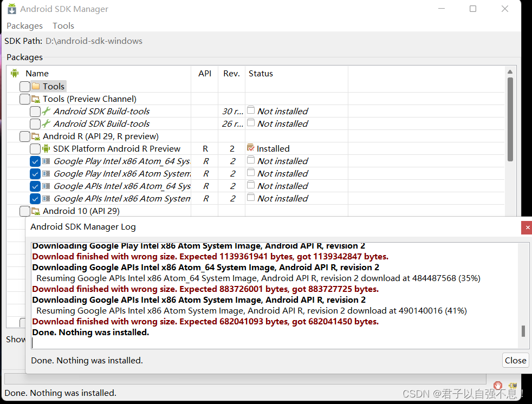This screenshot has height=404, width=532.
Task: Click the Rev. column header
Action: coord(231,73)
